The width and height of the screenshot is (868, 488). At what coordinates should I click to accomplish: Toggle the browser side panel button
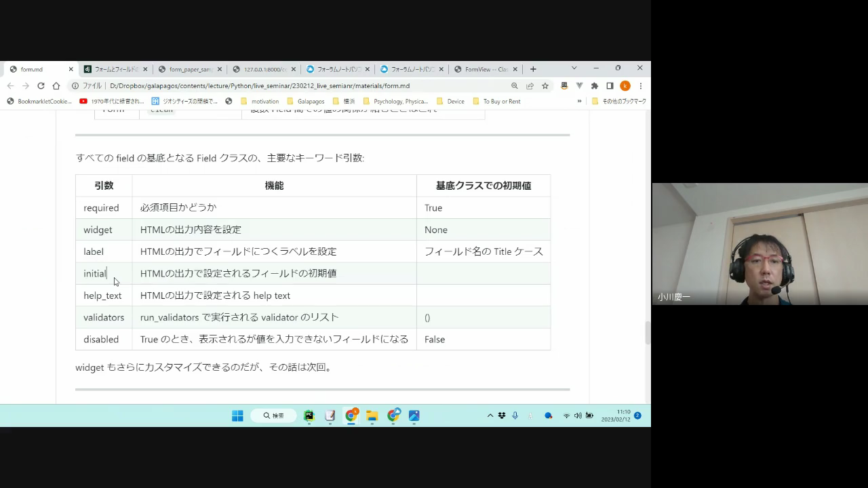pos(610,86)
